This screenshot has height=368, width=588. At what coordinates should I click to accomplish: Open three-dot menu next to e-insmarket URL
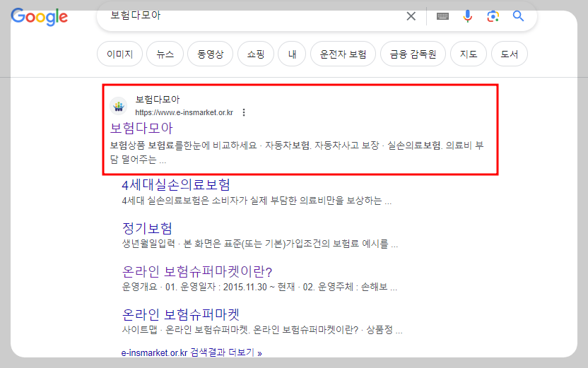[244, 112]
